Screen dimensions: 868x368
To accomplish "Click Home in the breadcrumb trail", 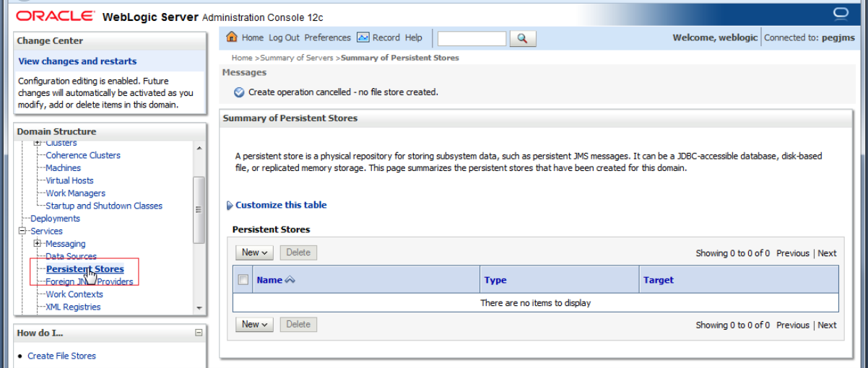I will [242, 58].
